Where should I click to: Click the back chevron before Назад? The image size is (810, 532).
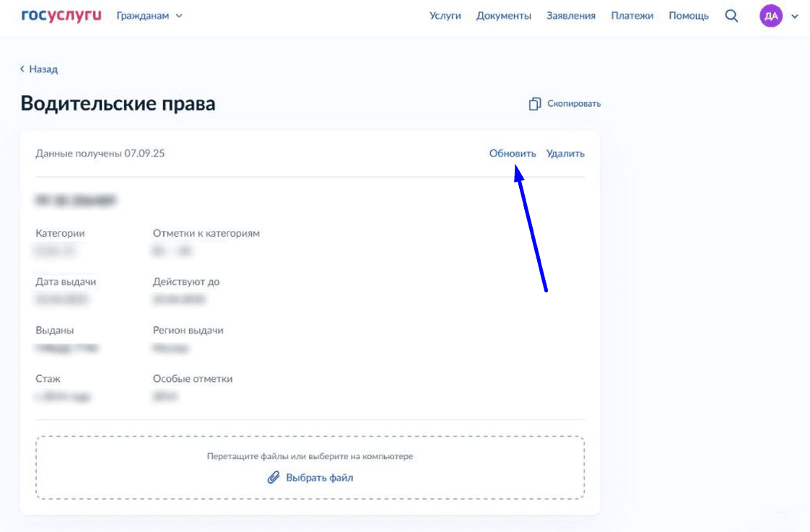click(22, 69)
